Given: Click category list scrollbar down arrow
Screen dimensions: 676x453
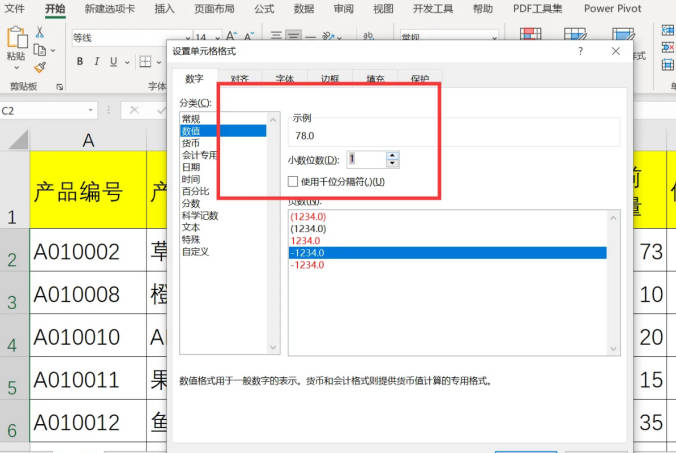Looking at the screenshot, I should [x=273, y=347].
